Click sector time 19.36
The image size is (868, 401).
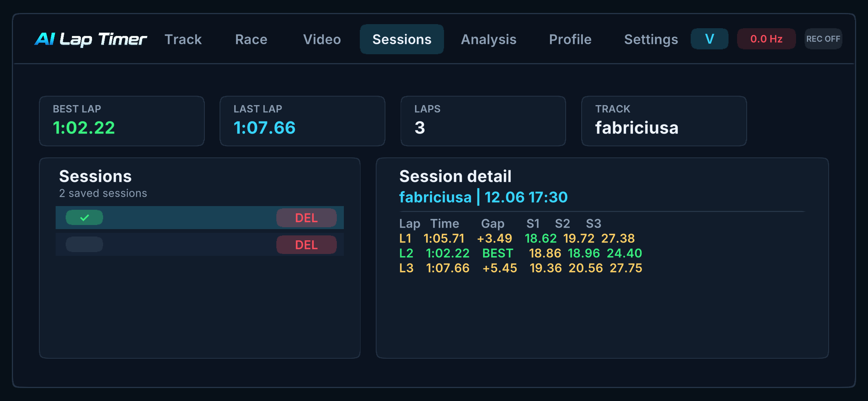click(x=546, y=268)
